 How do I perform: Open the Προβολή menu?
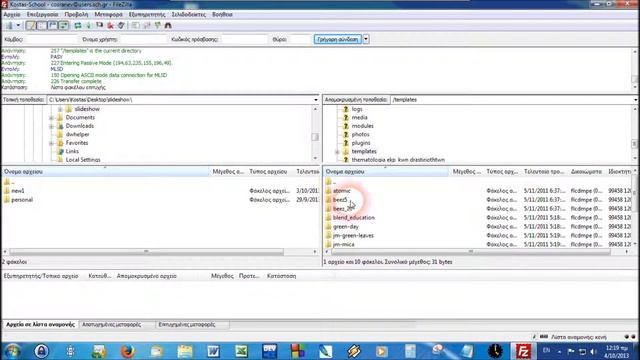[x=76, y=14]
